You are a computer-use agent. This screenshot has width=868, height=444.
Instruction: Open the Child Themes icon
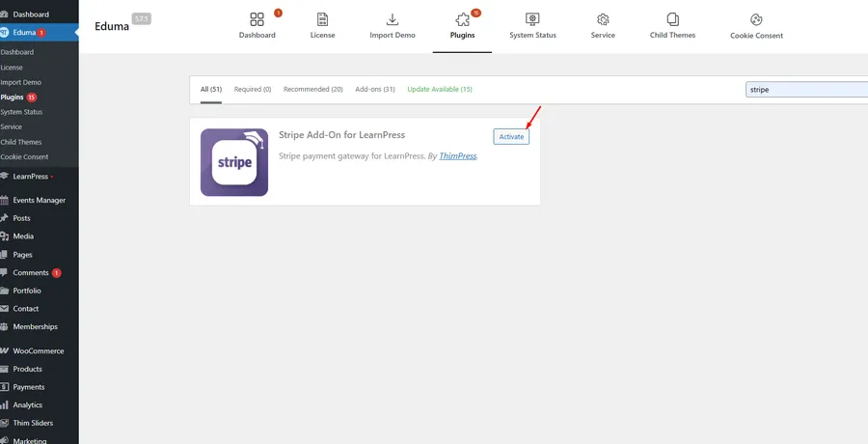[672, 19]
